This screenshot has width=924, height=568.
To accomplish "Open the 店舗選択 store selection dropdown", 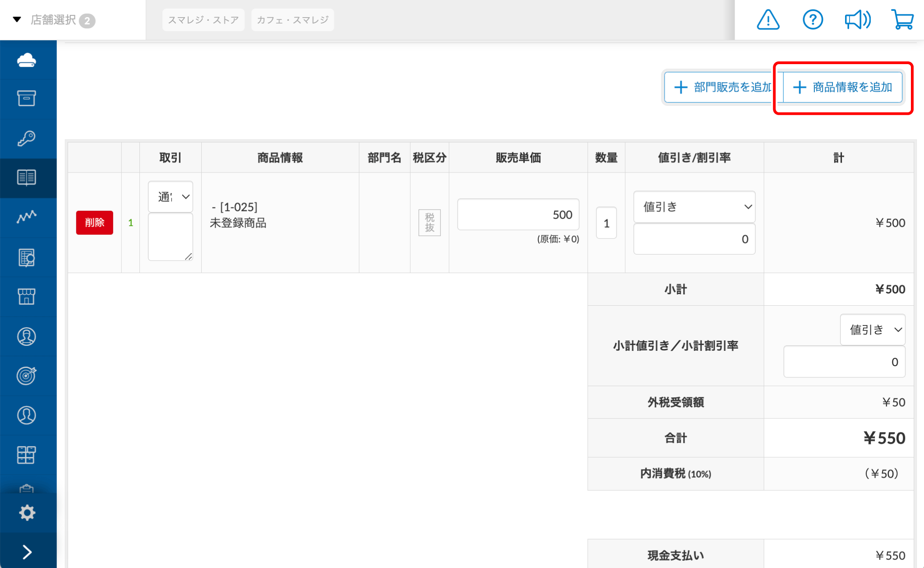I will coord(53,20).
